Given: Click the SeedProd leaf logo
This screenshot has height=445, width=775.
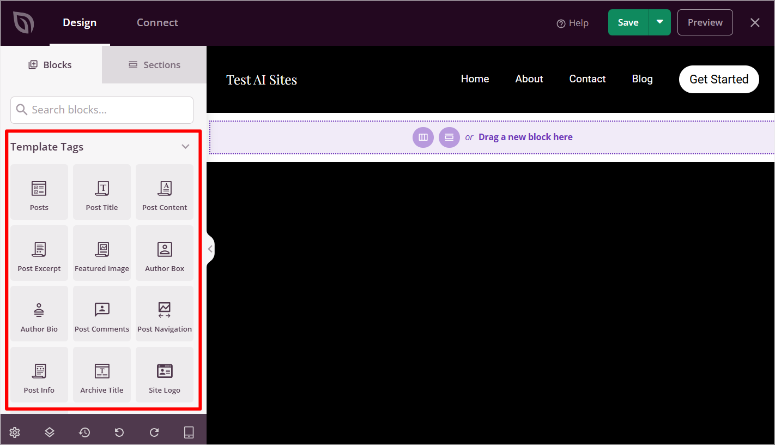Looking at the screenshot, I should pos(23,23).
